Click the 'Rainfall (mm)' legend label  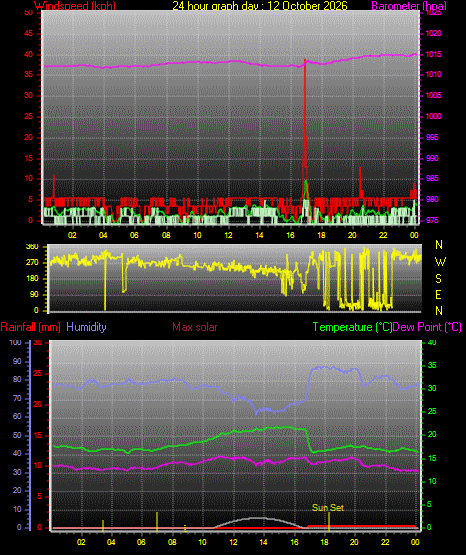tap(30, 327)
